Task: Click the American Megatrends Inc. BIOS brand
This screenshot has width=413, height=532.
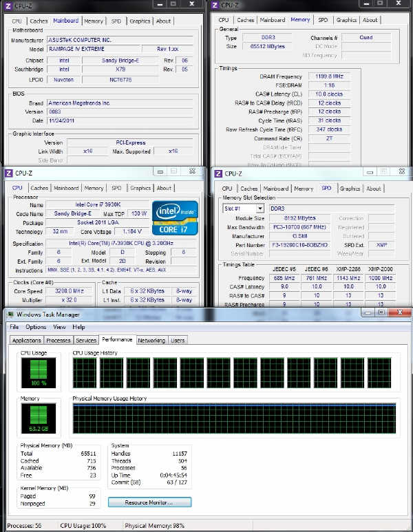Action: point(120,103)
